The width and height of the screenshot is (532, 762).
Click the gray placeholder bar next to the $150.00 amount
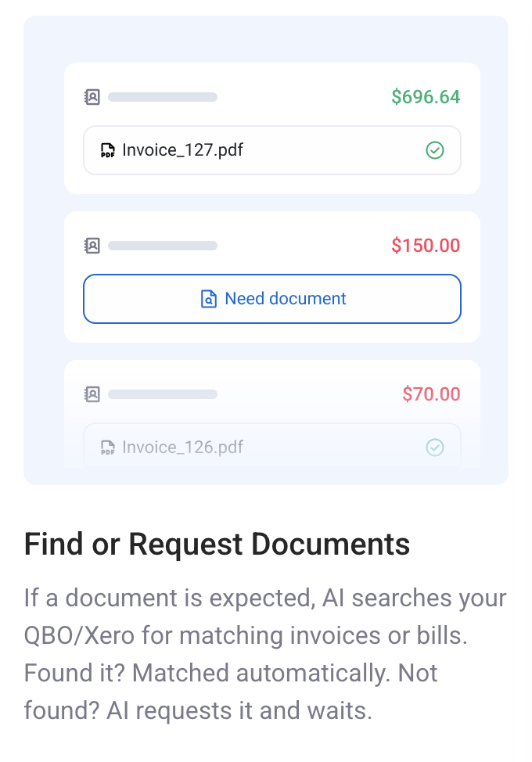click(163, 245)
